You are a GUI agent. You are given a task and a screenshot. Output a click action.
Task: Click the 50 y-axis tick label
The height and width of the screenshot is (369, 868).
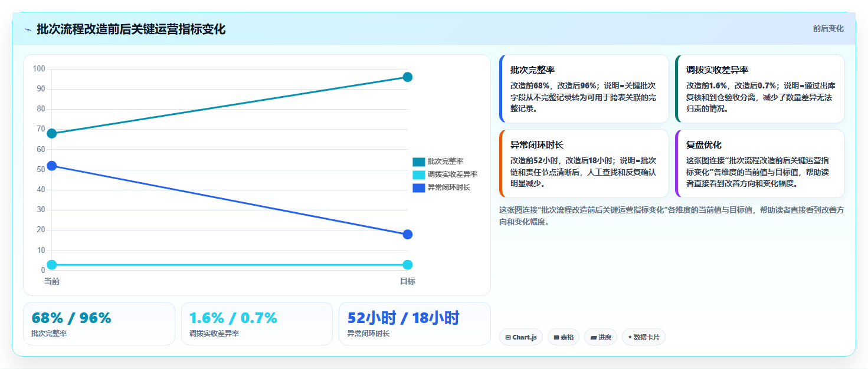pyautogui.click(x=41, y=170)
